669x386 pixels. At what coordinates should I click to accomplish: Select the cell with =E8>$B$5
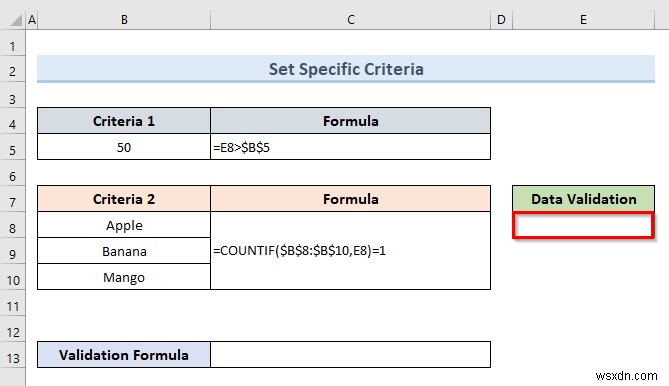click(350, 147)
